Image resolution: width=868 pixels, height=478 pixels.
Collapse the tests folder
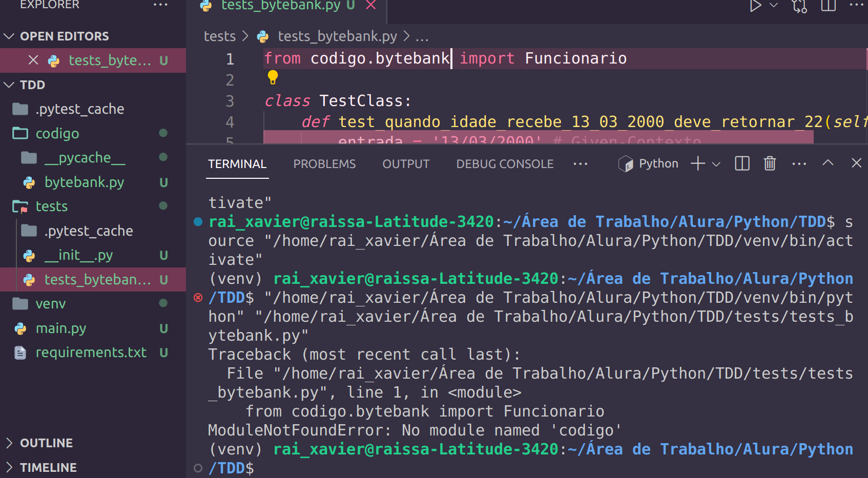(x=52, y=206)
